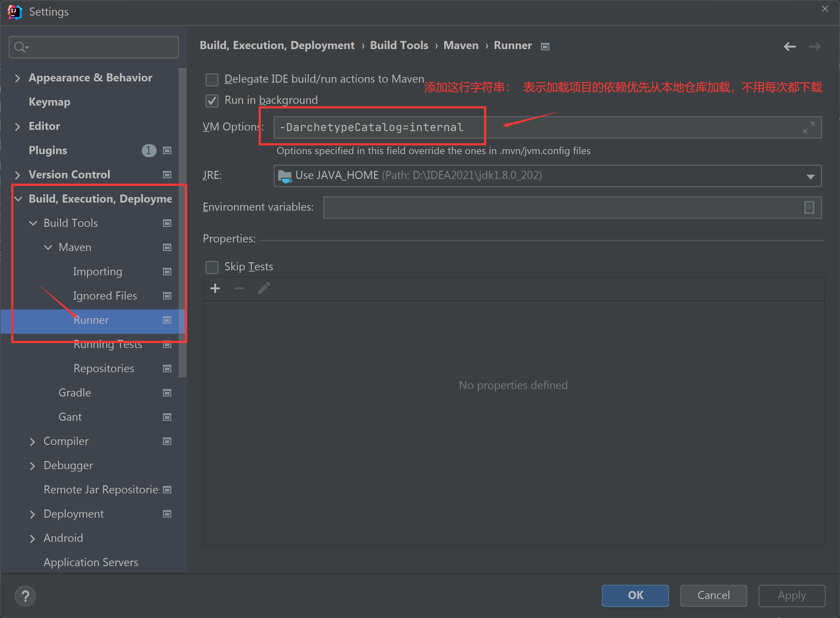
Task: Collapse the Maven node
Action: pos(48,247)
